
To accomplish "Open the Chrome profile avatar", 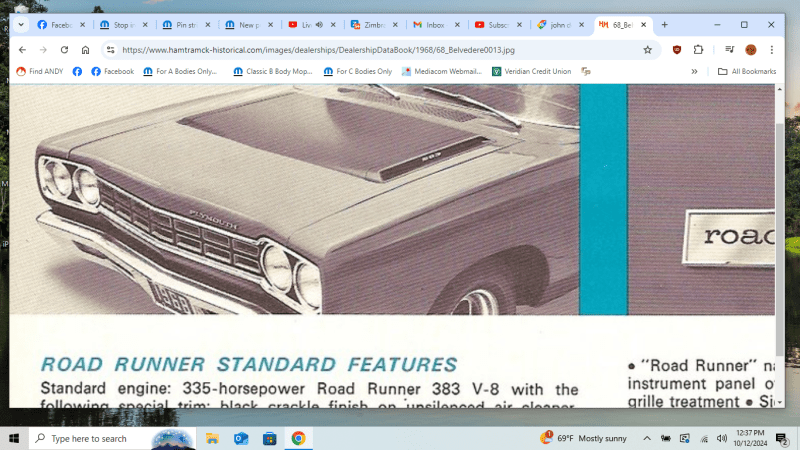I will 751,49.
